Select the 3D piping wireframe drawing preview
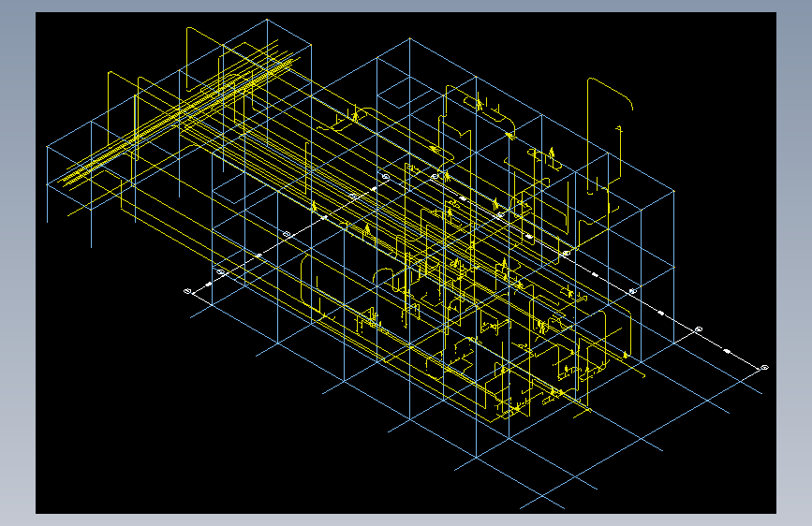812x526 pixels. (x=406, y=263)
